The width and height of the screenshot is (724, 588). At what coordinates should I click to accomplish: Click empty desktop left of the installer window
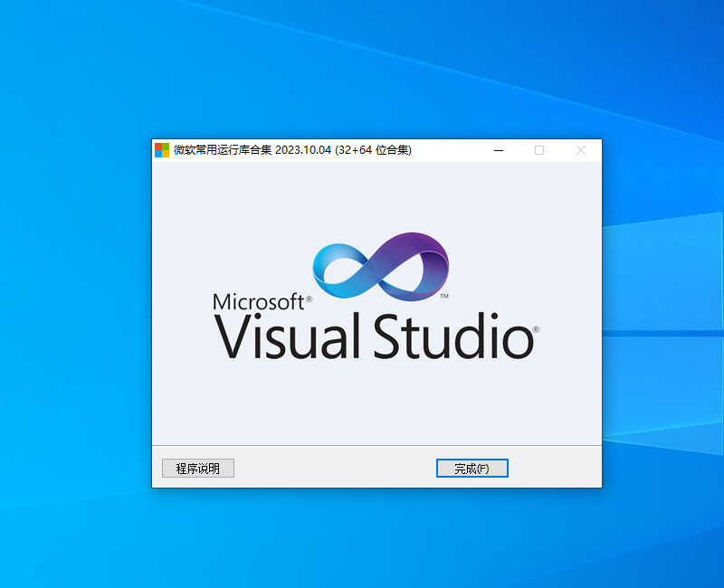tap(72, 317)
